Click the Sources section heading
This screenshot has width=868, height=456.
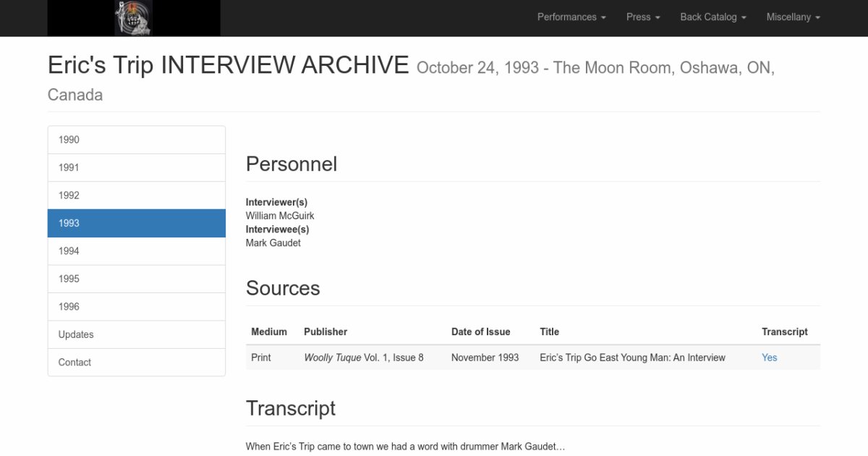[x=283, y=288]
